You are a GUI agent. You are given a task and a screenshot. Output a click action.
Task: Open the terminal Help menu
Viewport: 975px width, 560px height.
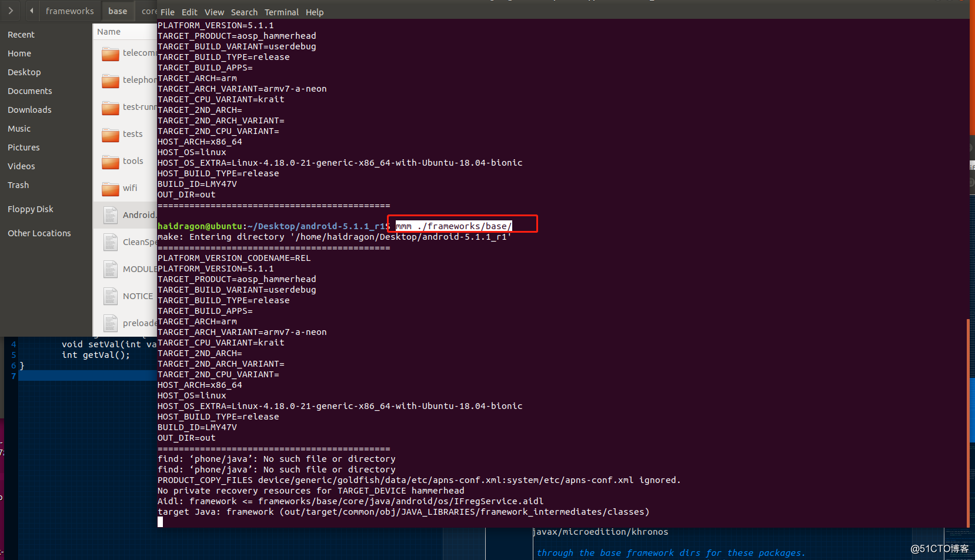[315, 12]
